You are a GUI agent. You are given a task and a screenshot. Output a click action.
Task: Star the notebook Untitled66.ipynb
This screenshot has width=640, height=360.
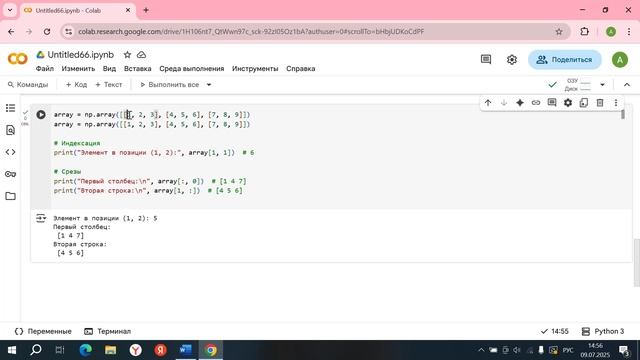point(127,55)
